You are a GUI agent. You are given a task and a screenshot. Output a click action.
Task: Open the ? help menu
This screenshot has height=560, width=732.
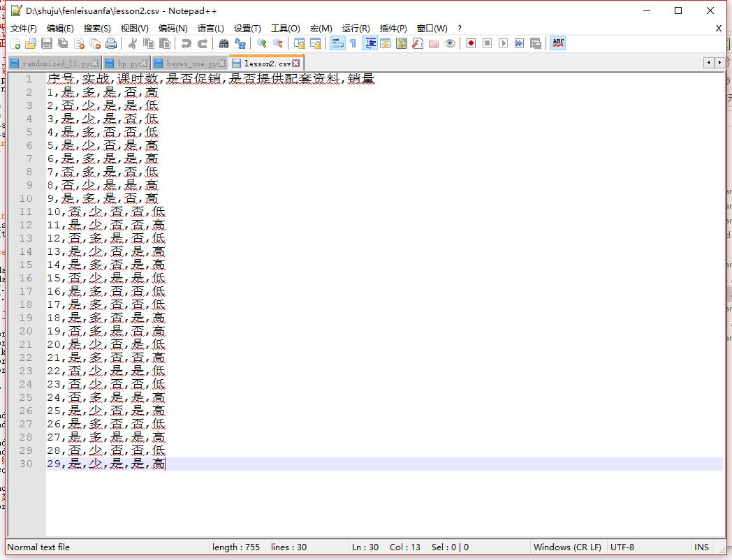[x=460, y=29]
